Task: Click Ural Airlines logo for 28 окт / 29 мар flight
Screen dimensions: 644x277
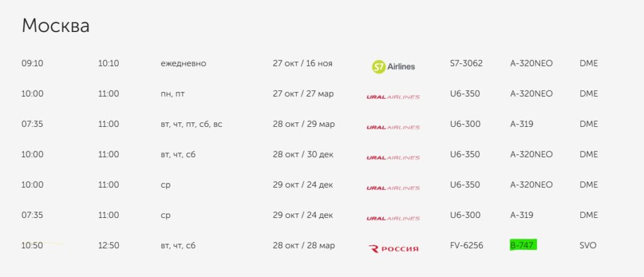Action: [x=393, y=127]
